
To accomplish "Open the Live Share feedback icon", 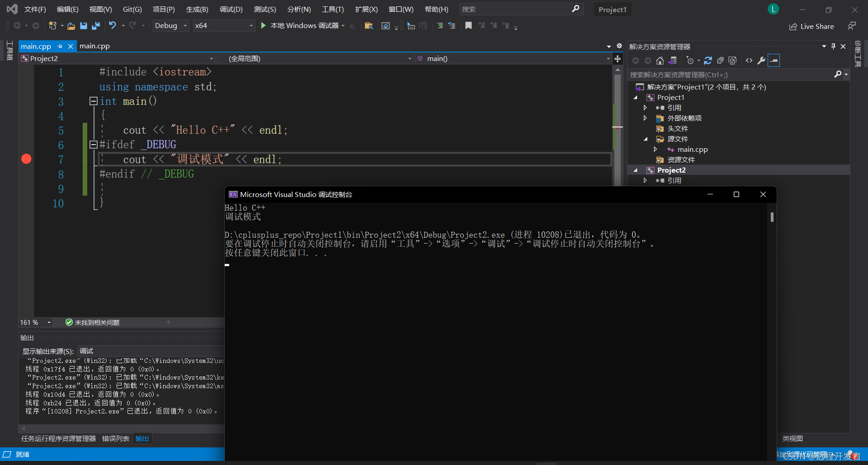I will 852,26.
